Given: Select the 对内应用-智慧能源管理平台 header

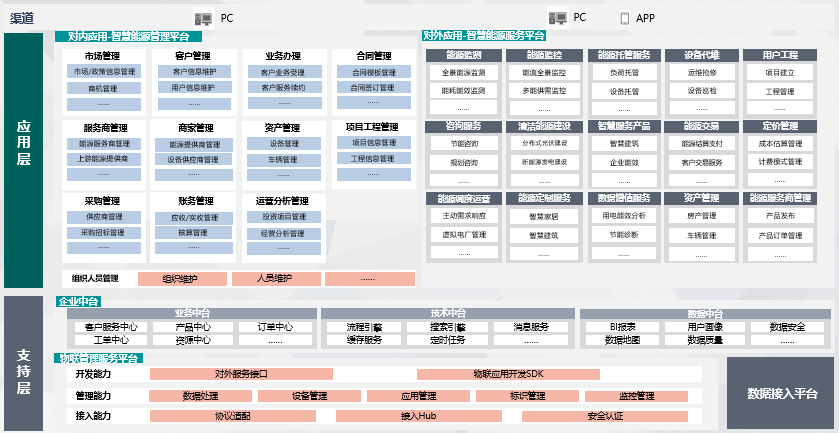Looking at the screenshot, I should tap(128, 36).
